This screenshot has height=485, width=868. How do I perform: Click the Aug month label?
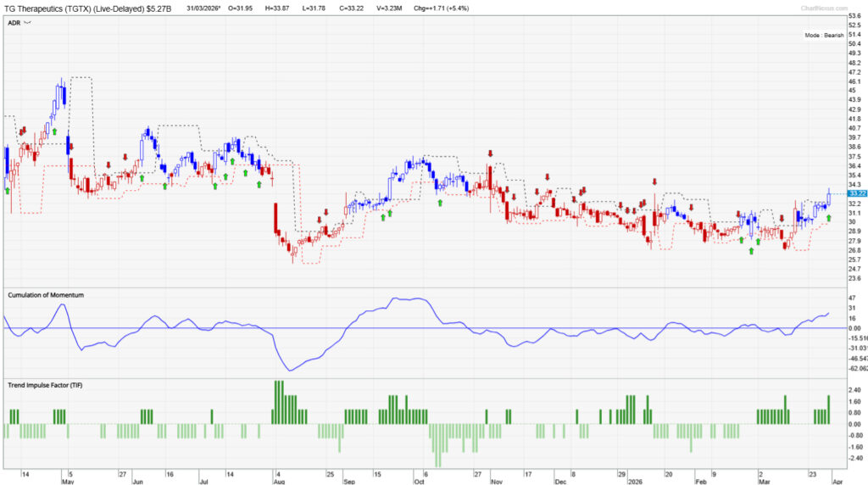click(279, 482)
